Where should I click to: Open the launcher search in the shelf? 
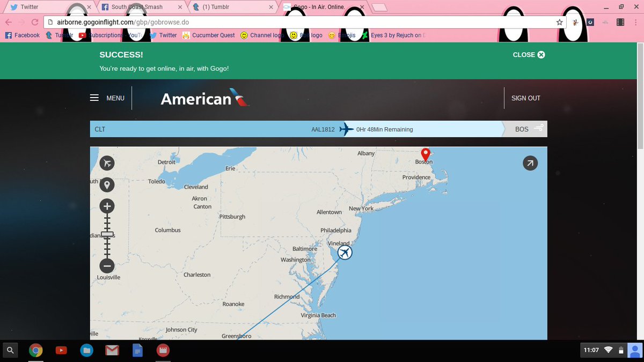click(x=10, y=350)
